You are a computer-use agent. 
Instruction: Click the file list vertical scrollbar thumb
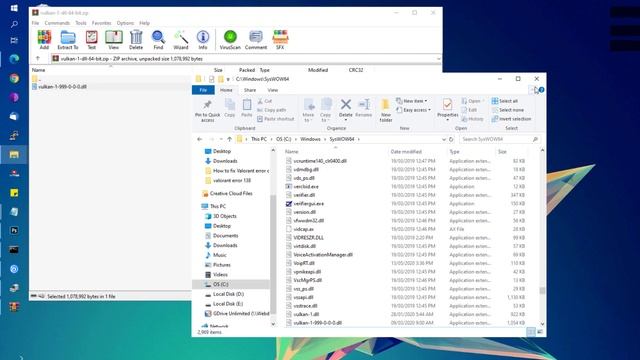point(542,290)
